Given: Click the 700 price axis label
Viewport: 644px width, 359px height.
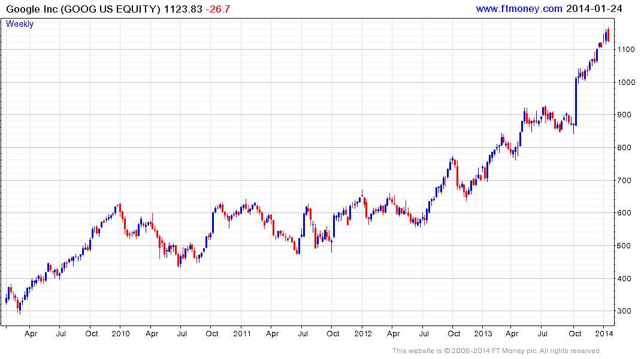Looking at the screenshot, I should [624, 181].
